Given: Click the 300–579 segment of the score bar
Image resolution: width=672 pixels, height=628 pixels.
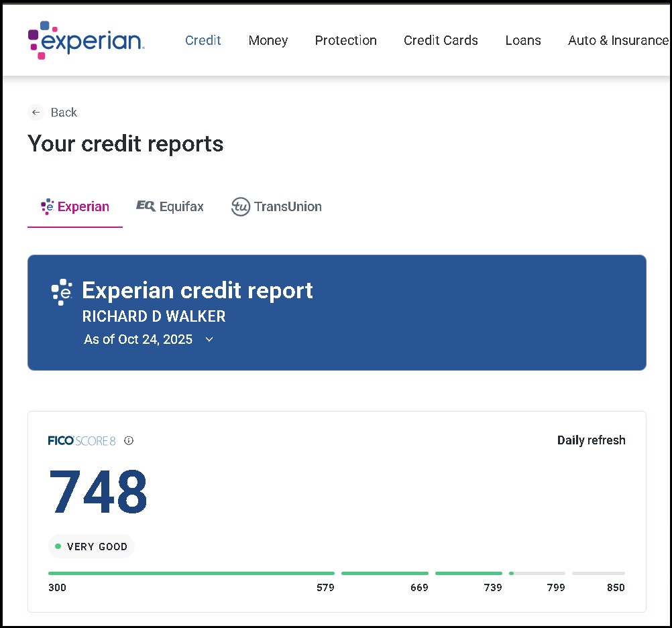Looking at the screenshot, I should [x=191, y=574].
